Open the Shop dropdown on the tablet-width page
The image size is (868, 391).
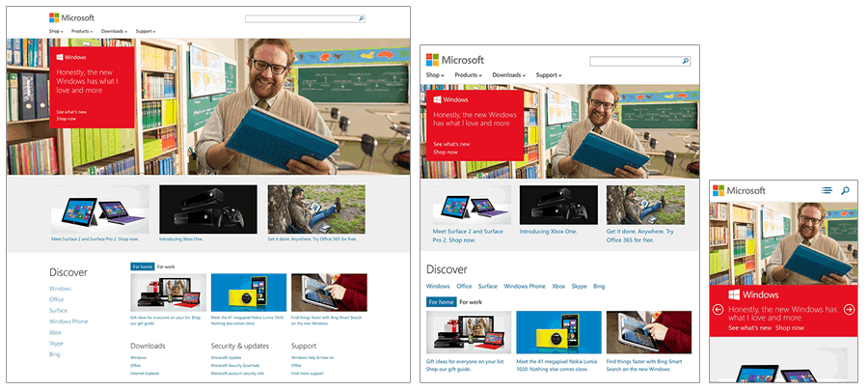point(435,74)
